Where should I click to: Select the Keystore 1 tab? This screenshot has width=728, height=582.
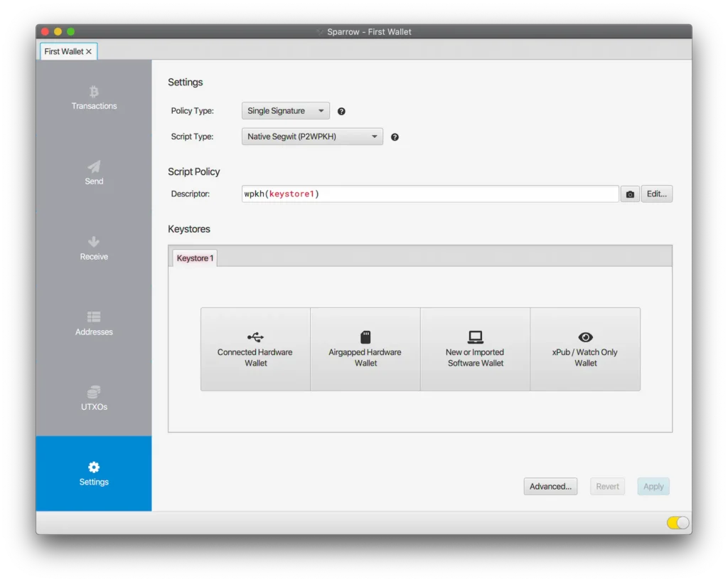pos(195,258)
